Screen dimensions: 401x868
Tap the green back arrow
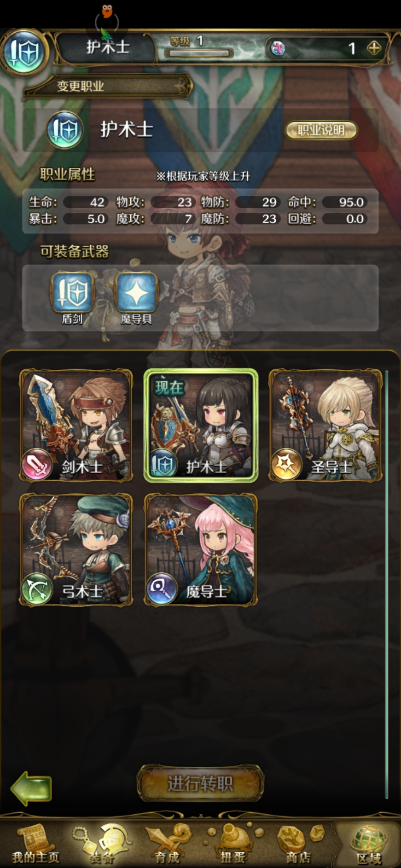coord(31,788)
